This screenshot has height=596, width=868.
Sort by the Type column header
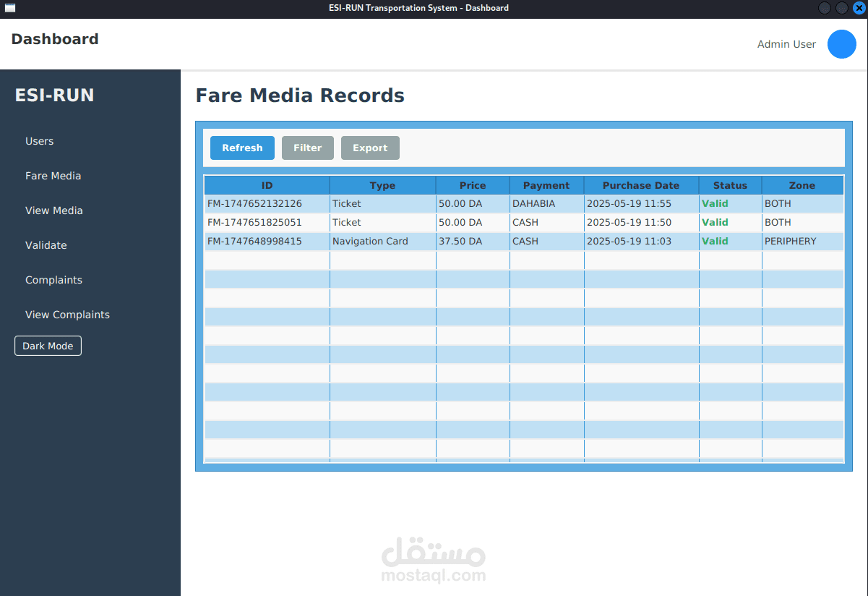pos(383,185)
